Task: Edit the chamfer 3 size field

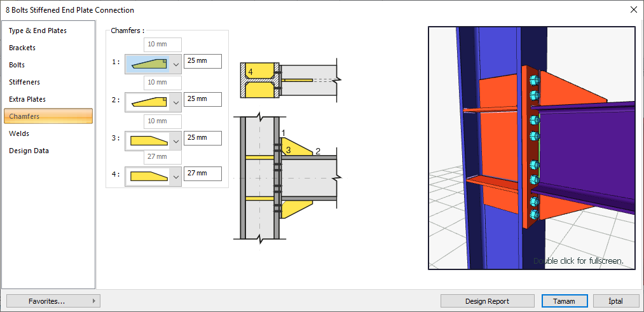Action: click(x=203, y=138)
